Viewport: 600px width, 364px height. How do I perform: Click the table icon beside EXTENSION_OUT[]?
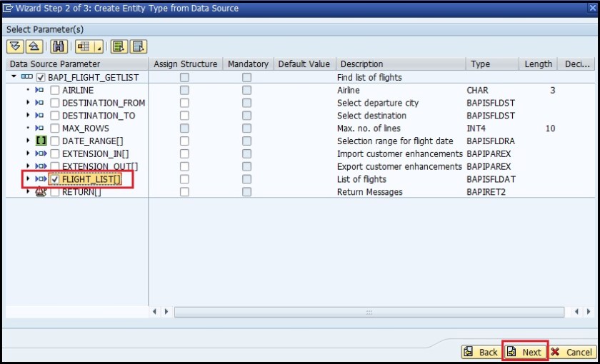tap(41, 166)
